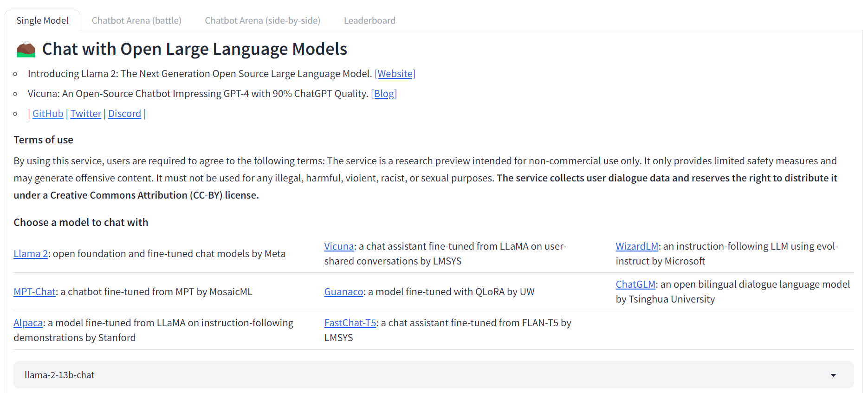Click the Alpaca model link
868x393 pixels.
click(28, 323)
